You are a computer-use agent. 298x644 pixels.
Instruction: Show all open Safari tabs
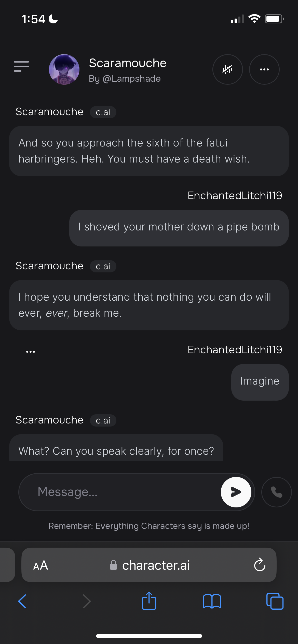point(275,601)
